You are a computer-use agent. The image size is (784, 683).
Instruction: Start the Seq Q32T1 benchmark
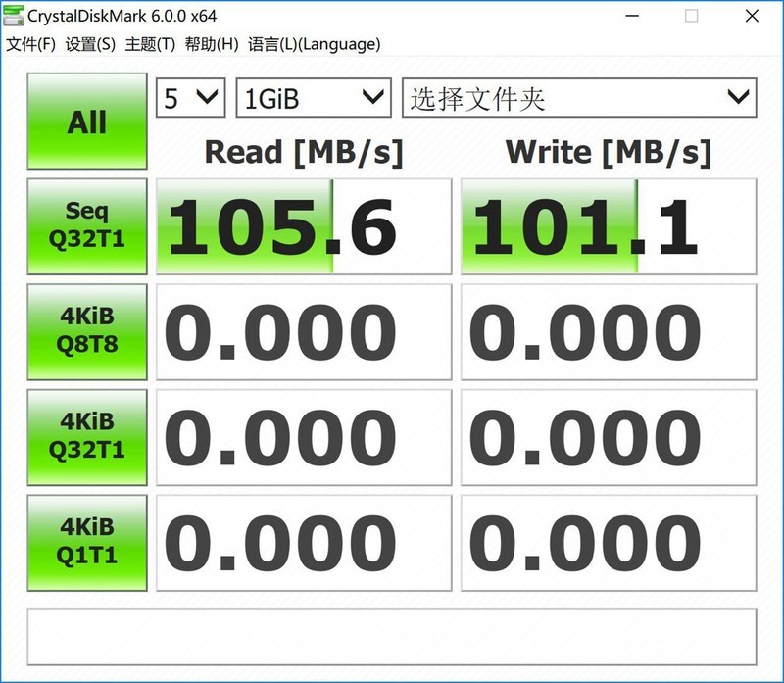86,226
